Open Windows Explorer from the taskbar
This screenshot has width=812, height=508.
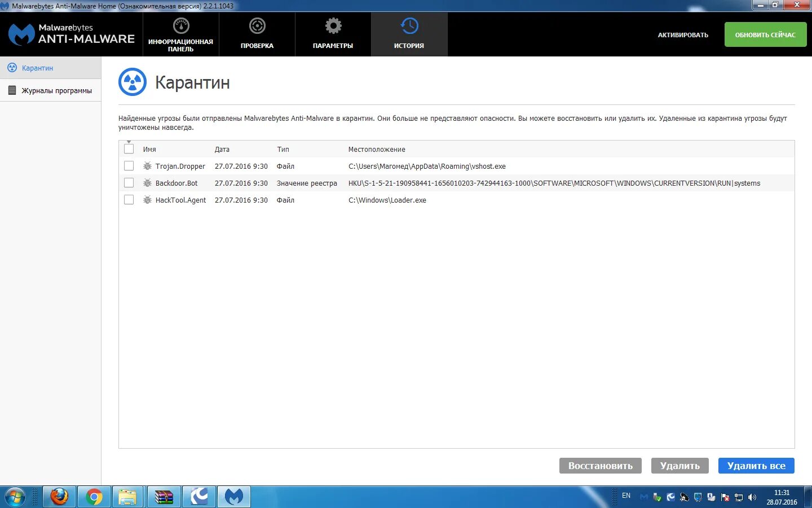(129, 497)
